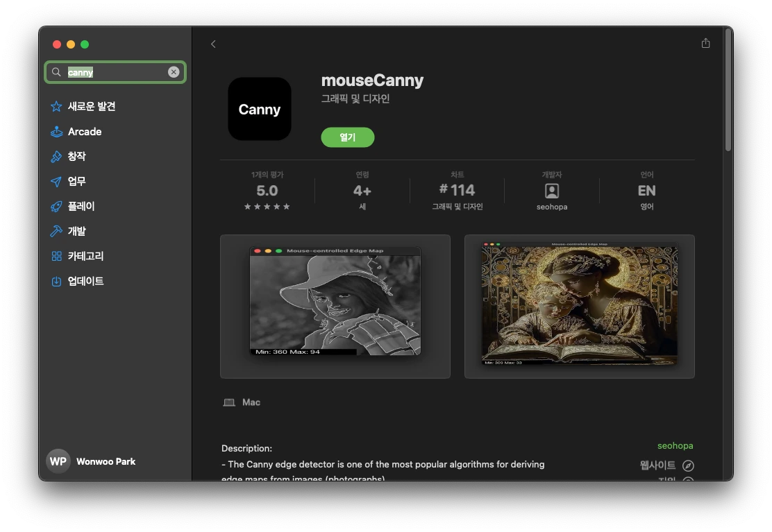Click the green 열기 button
The image size is (772, 532).
[348, 137]
